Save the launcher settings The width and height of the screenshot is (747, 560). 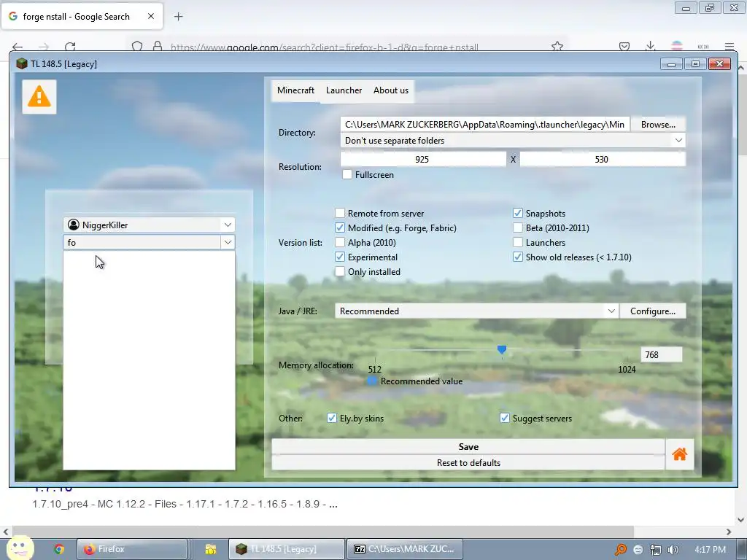(468, 447)
